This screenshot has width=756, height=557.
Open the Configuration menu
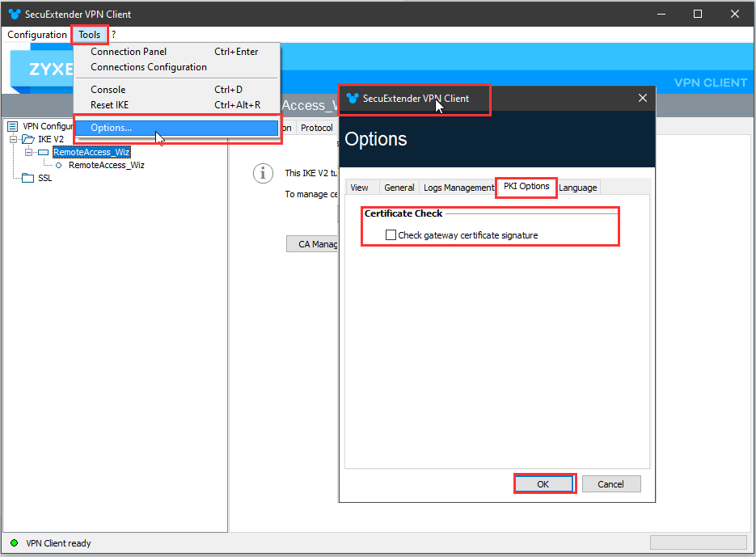[x=37, y=35]
